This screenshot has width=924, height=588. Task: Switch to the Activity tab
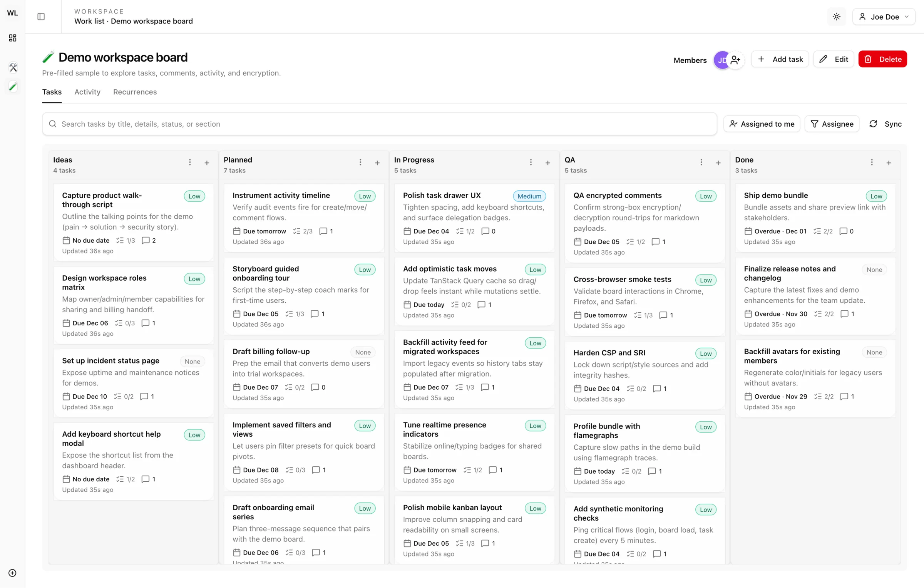pos(87,92)
